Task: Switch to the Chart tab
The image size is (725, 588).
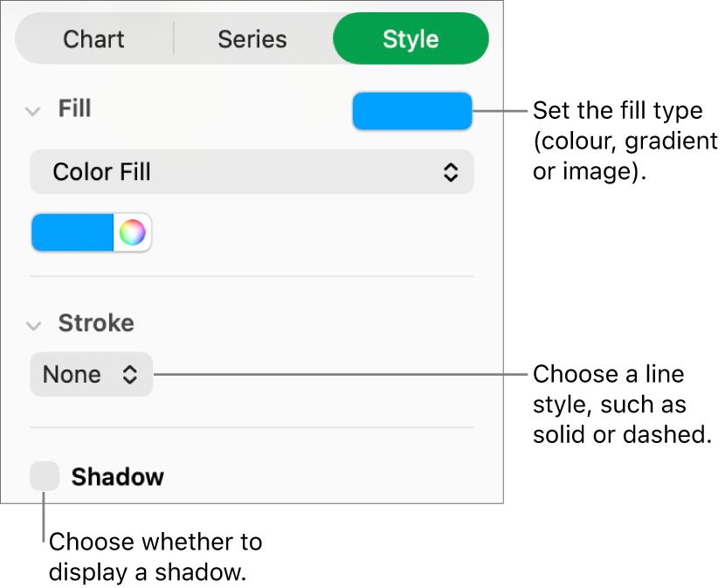Action: click(93, 38)
